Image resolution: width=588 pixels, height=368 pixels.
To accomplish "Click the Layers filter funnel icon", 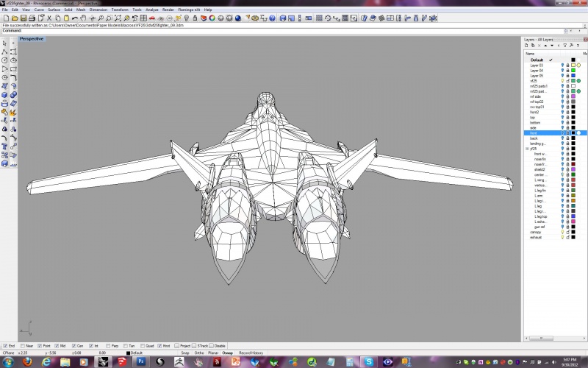I will pos(564,46).
